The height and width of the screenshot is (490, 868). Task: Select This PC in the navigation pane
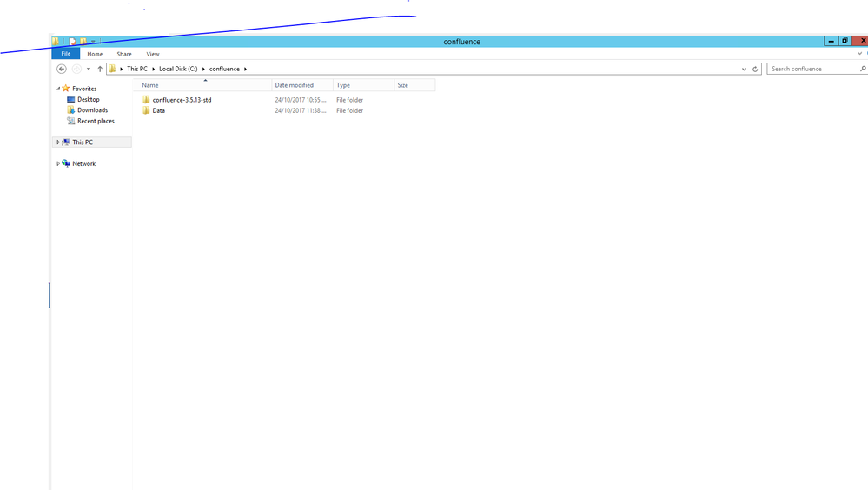83,142
